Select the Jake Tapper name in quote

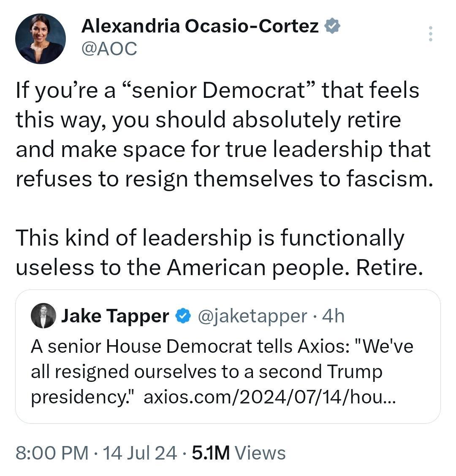(x=115, y=316)
